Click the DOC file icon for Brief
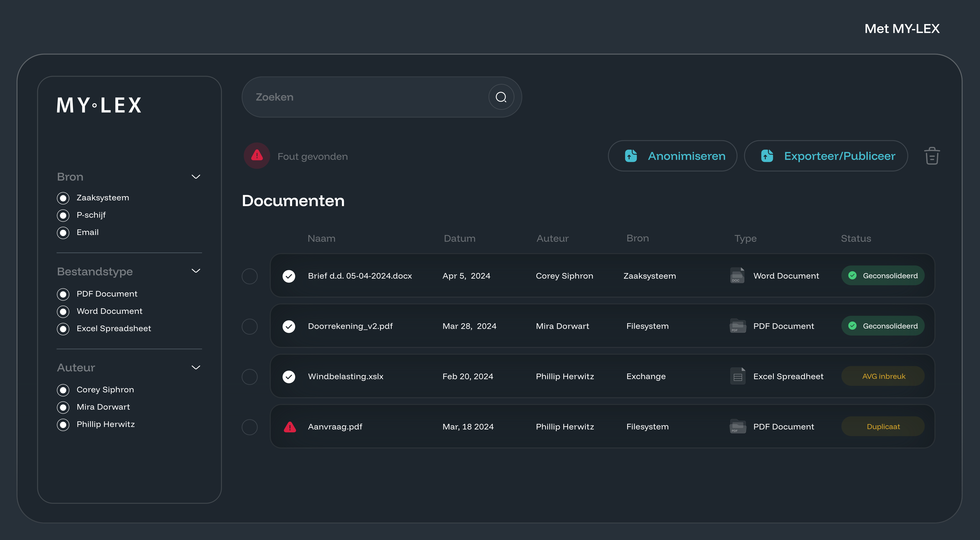Image resolution: width=980 pixels, height=540 pixels. pos(737,276)
